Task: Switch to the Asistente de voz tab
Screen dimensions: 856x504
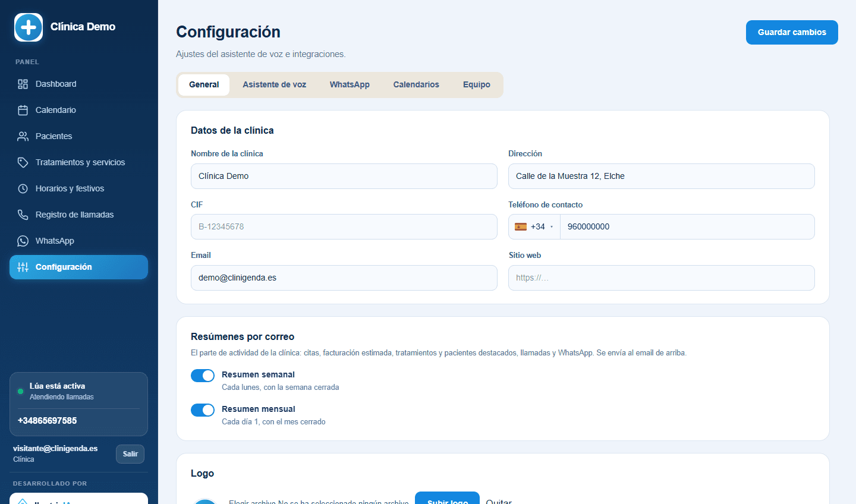Action: [274, 85]
